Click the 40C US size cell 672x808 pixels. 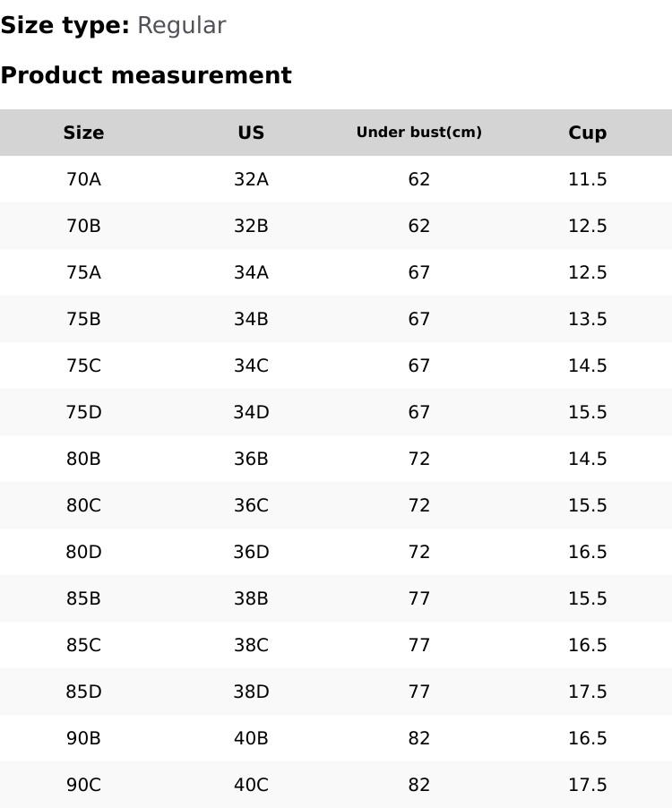click(251, 785)
